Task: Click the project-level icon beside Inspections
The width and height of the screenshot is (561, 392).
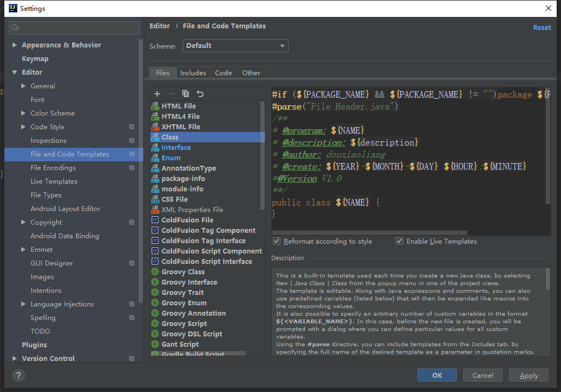Action: pos(132,141)
